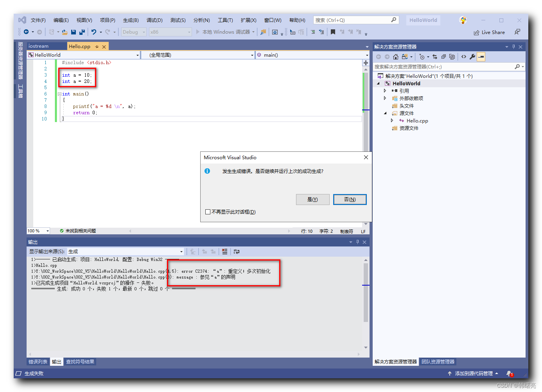Click the 是(Y) button in the dialog
The image size is (542, 392).
(312, 200)
